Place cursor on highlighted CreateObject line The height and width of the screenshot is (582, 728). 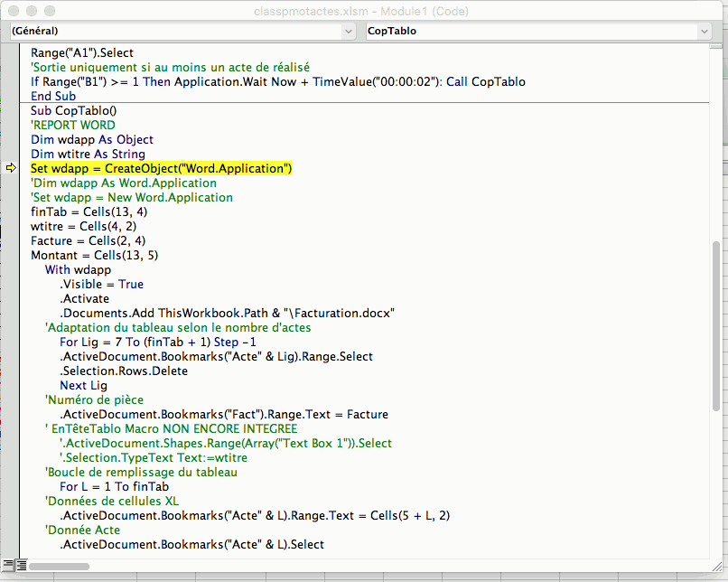(x=161, y=169)
